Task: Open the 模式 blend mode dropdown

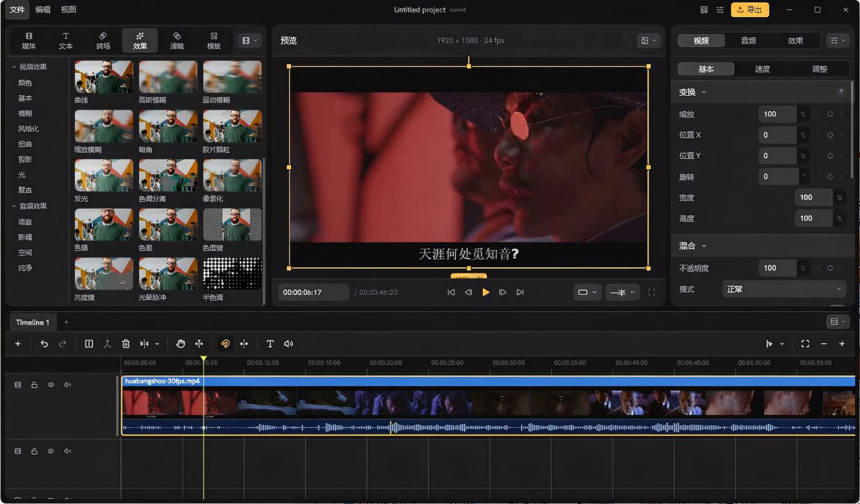Action: click(x=784, y=290)
